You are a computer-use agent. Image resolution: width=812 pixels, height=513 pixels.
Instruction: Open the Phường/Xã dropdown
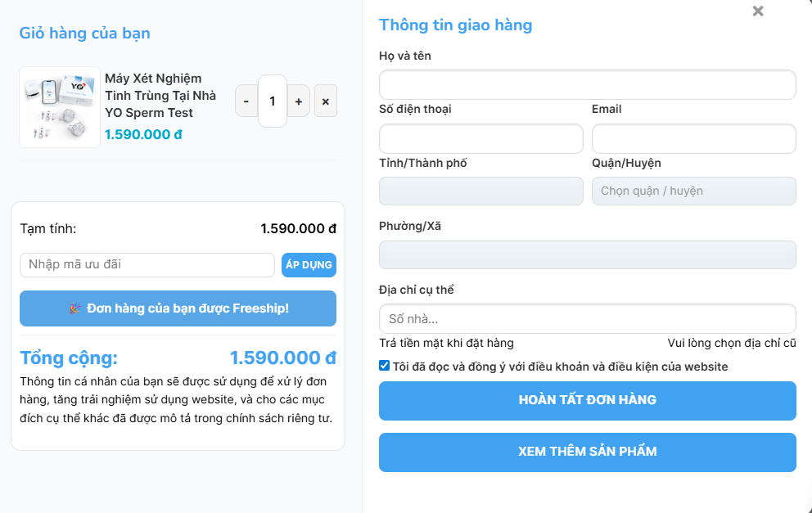(587, 254)
